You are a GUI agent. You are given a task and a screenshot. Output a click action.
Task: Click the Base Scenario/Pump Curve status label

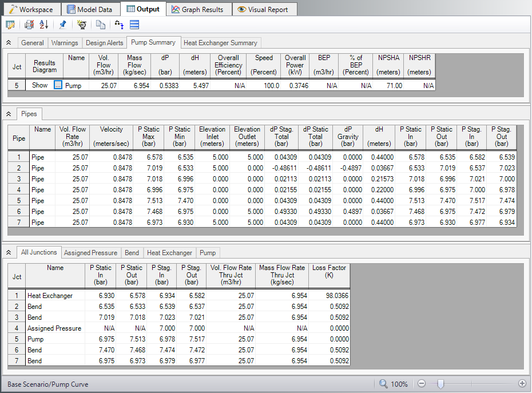coord(48,384)
